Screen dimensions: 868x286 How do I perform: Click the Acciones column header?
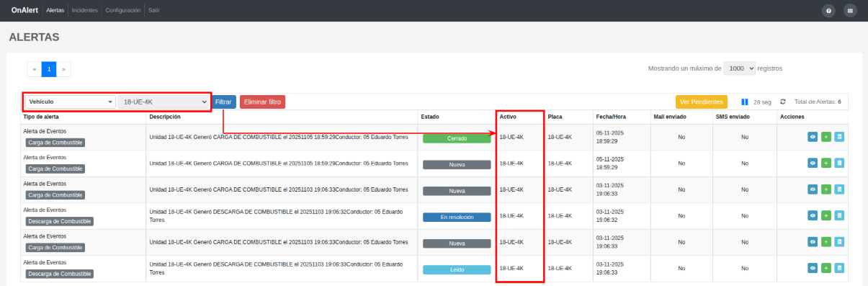coord(792,117)
